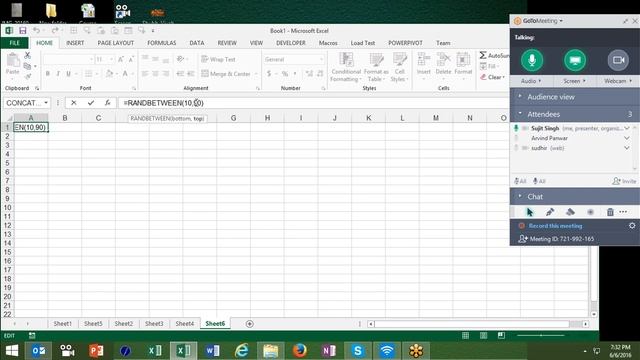Select the GoToMeeting pen drawing tool
Viewport: 640px width, 360px height.
[x=550, y=212]
